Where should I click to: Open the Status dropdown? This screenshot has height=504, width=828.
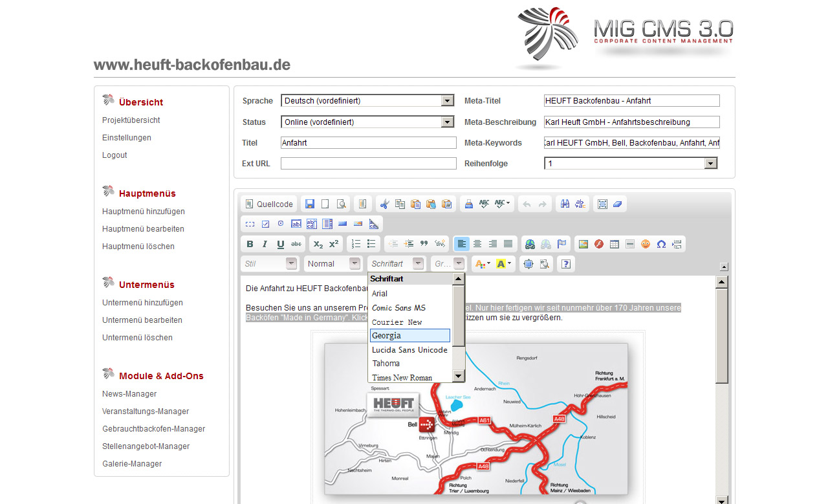tap(367, 122)
